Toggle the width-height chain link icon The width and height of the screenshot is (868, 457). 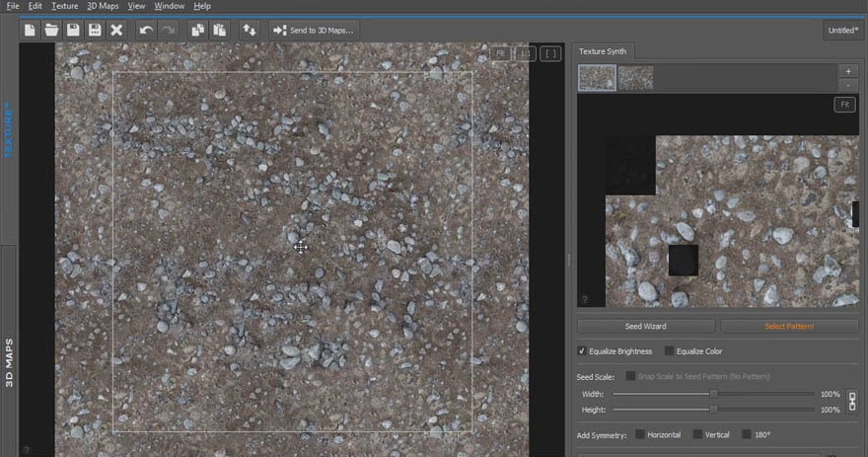(x=852, y=401)
